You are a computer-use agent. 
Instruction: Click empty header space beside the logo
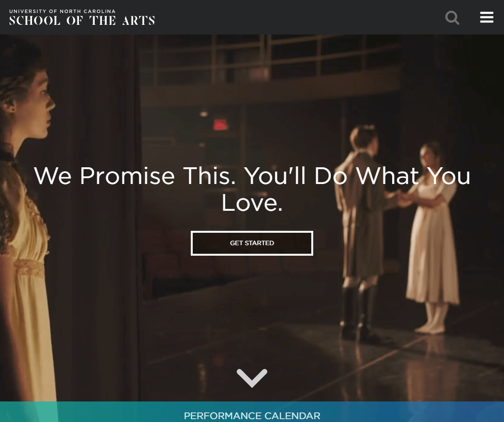(x=299, y=17)
